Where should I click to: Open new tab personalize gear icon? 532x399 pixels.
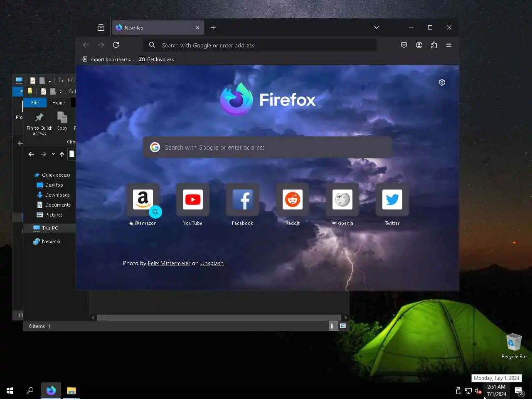click(x=442, y=82)
